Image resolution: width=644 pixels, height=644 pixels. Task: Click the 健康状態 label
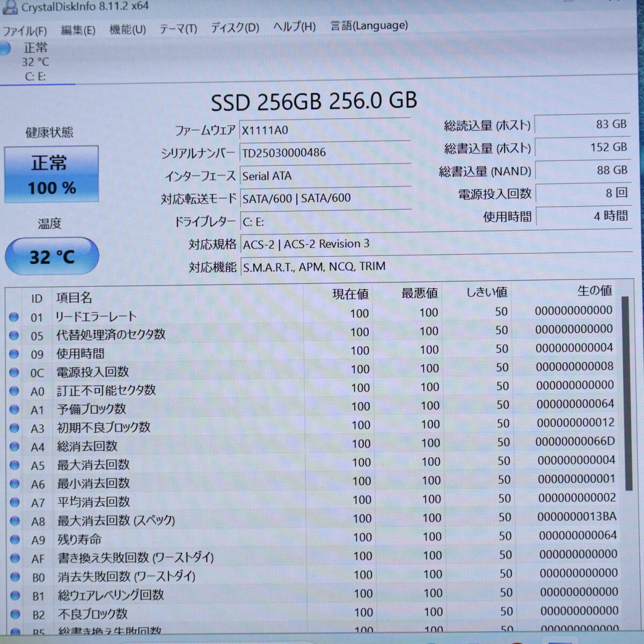[49, 133]
